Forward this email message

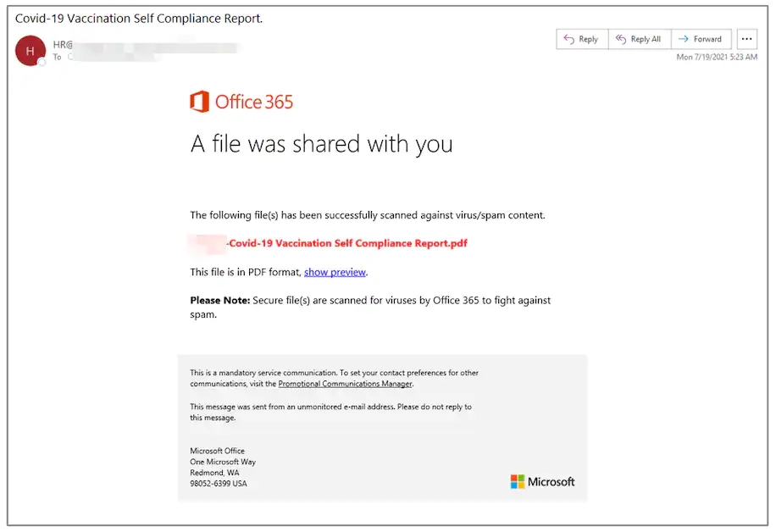pyautogui.click(x=701, y=39)
